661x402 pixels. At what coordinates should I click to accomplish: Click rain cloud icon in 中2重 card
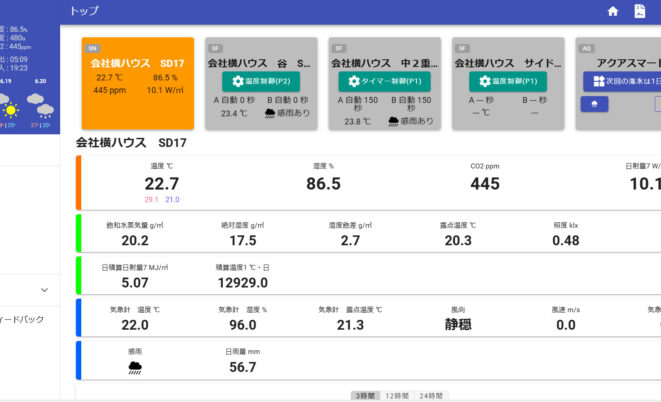pyautogui.click(x=393, y=121)
